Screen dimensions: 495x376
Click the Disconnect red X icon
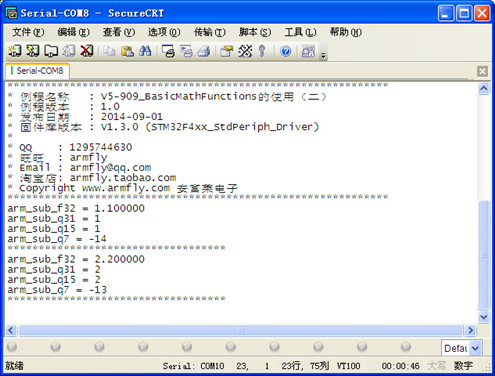(x=87, y=51)
